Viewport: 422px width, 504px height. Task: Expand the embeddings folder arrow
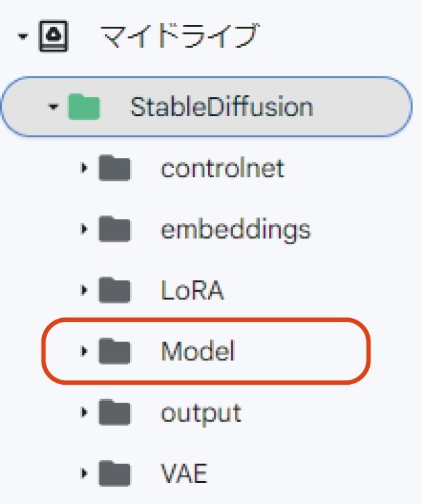pyautogui.click(x=84, y=229)
